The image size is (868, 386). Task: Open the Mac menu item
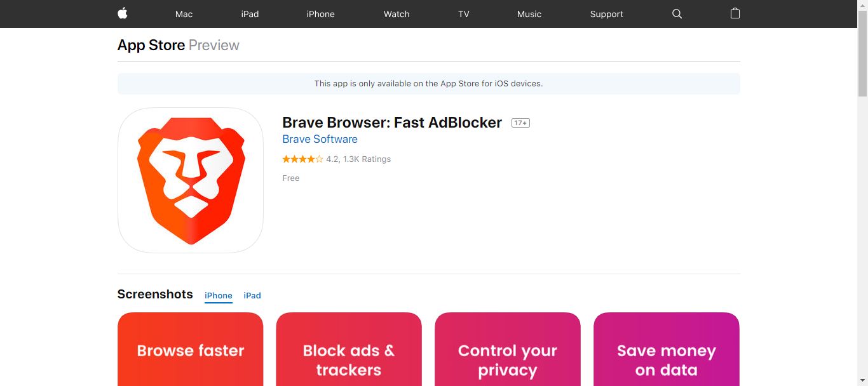184,14
